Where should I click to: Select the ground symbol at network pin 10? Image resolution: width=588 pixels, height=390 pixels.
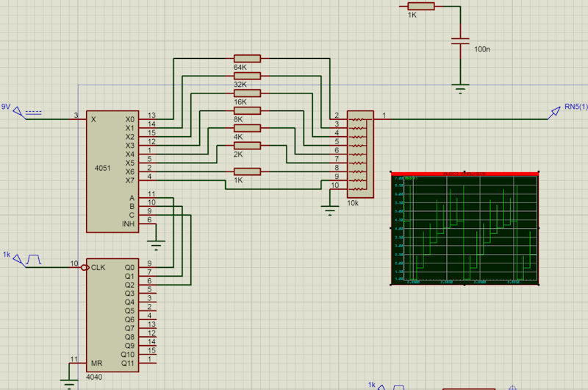click(x=329, y=210)
